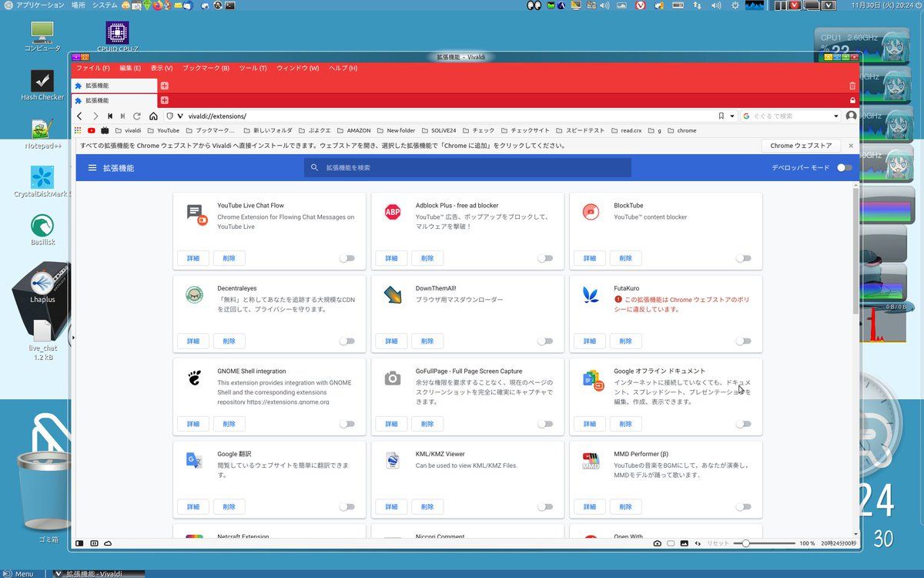Switch on the Decentraleyes extension
The width and height of the screenshot is (924, 578).
click(x=347, y=341)
